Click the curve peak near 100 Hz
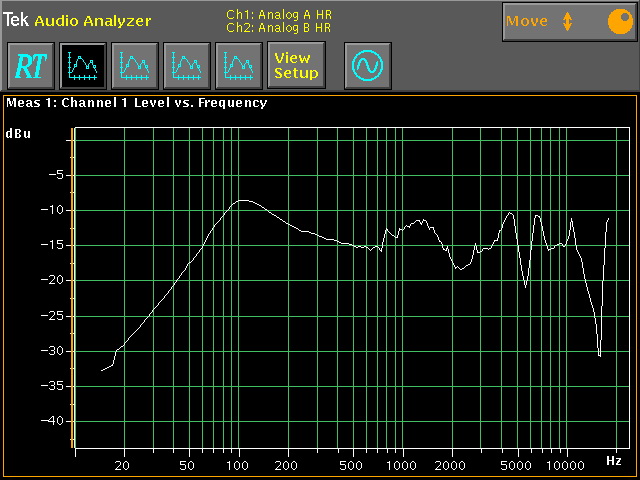640x480 pixels. click(x=243, y=201)
